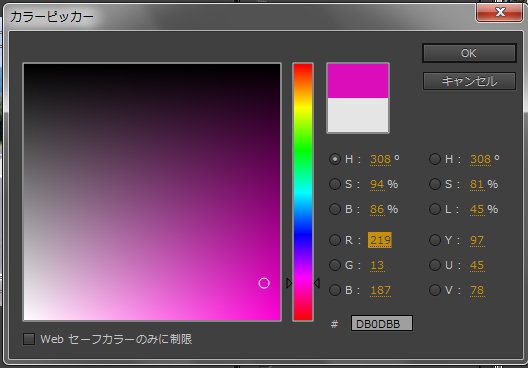Screen dimensions: 528x368
Task: Select the S radio button valued 81%
Action: coord(435,184)
